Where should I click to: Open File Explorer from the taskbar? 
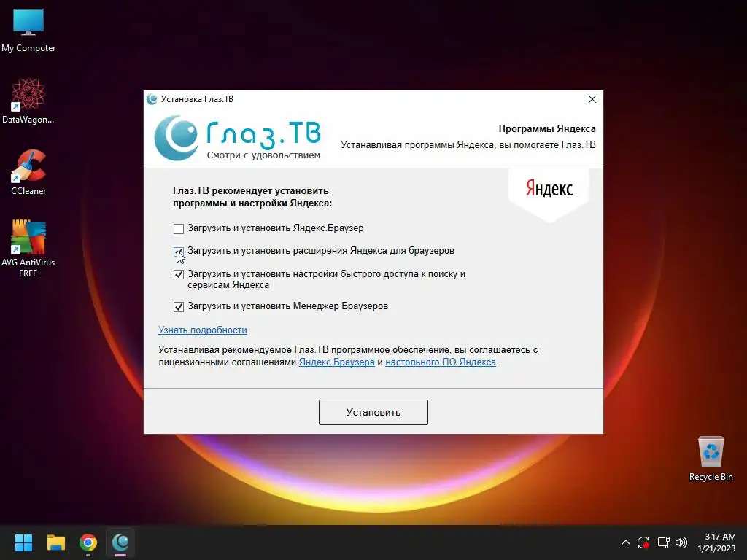click(x=55, y=542)
